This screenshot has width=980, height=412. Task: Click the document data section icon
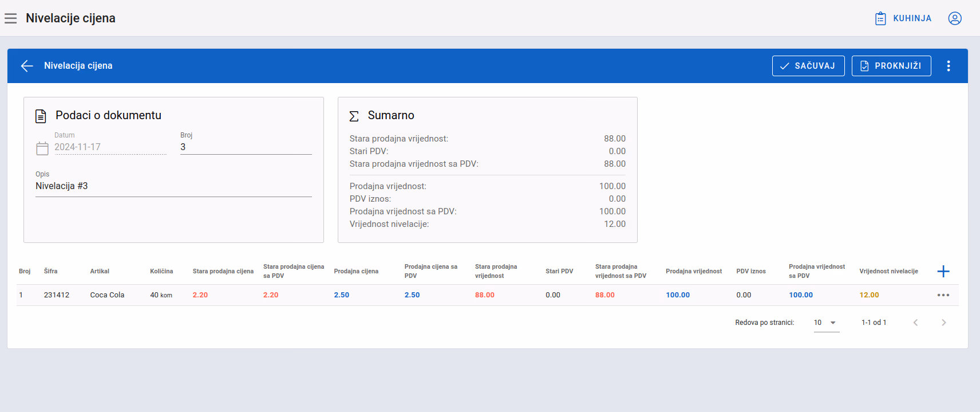pyautogui.click(x=41, y=116)
